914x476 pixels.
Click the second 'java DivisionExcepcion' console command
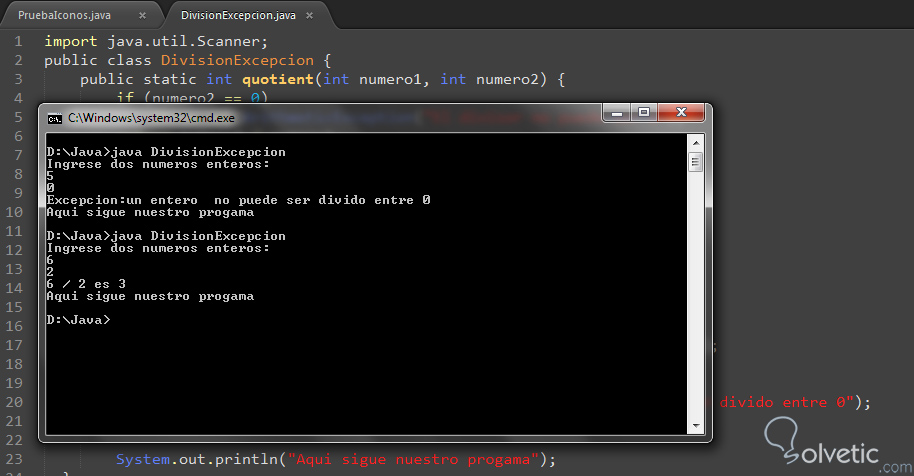click(x=198, y=236)
